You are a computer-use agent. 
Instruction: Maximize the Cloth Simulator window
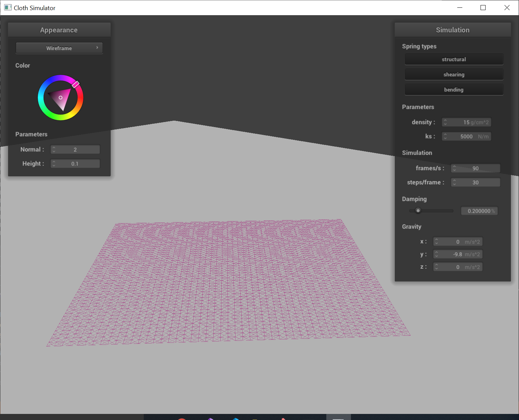click(483, 7)
